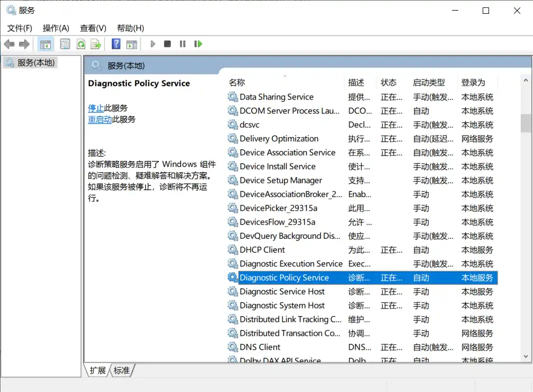The image size is (533, 392).
Task: Toggle the show/hide console tree icon
Action: coord(45,44)
